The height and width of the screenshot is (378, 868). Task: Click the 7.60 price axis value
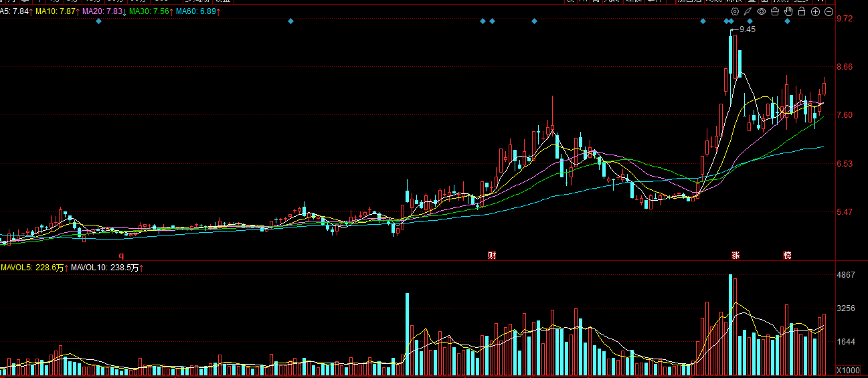coord(845,115)
